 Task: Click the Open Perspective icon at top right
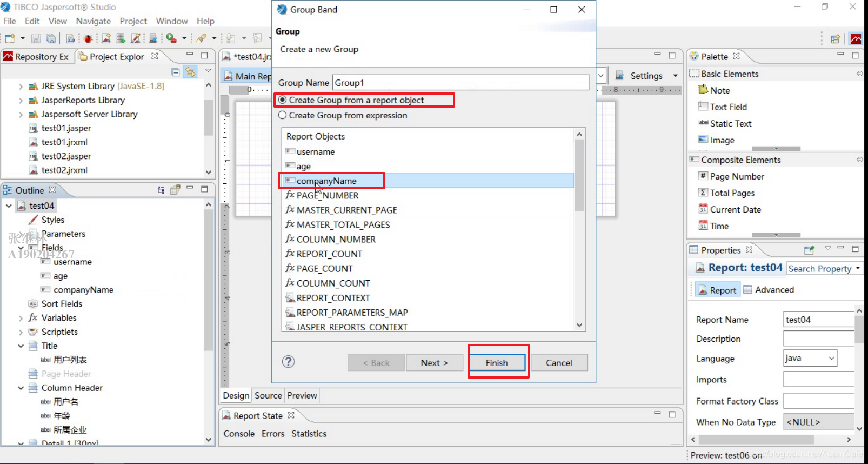[x=836, y=39]
